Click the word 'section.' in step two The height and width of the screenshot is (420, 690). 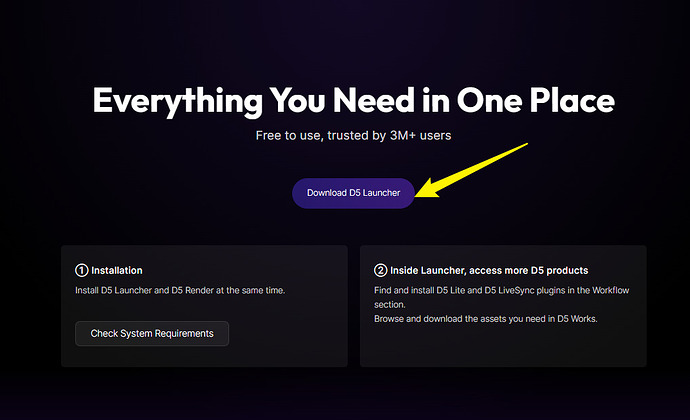(x=389, y=304)
